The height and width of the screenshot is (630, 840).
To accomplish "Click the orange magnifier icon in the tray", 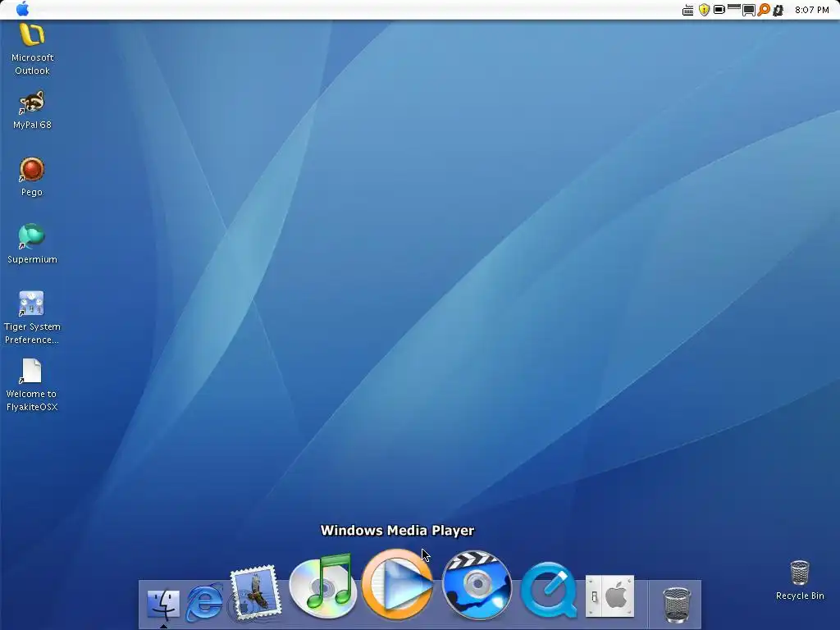I will pyautogui.click(x=764, y=10).
